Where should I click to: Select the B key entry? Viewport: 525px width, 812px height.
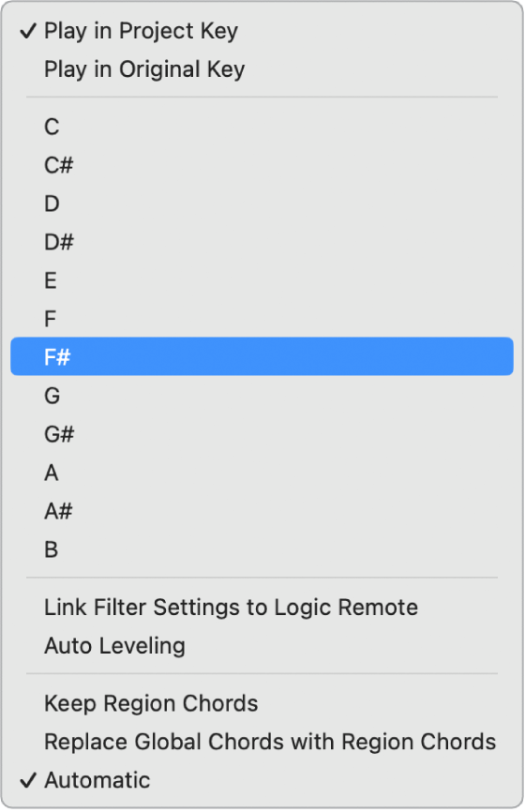tap(262, 549)
